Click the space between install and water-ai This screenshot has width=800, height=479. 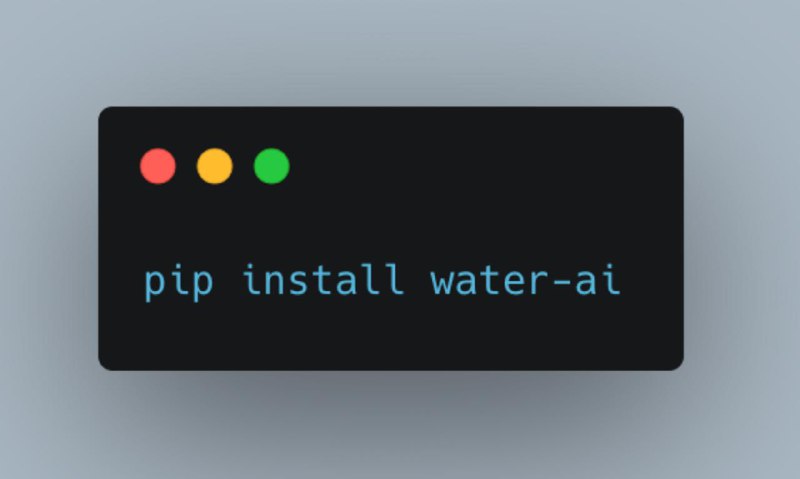coord(418,281)
